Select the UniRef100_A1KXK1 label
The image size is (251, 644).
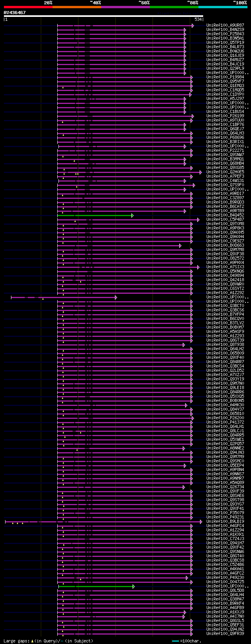point(225,535)
